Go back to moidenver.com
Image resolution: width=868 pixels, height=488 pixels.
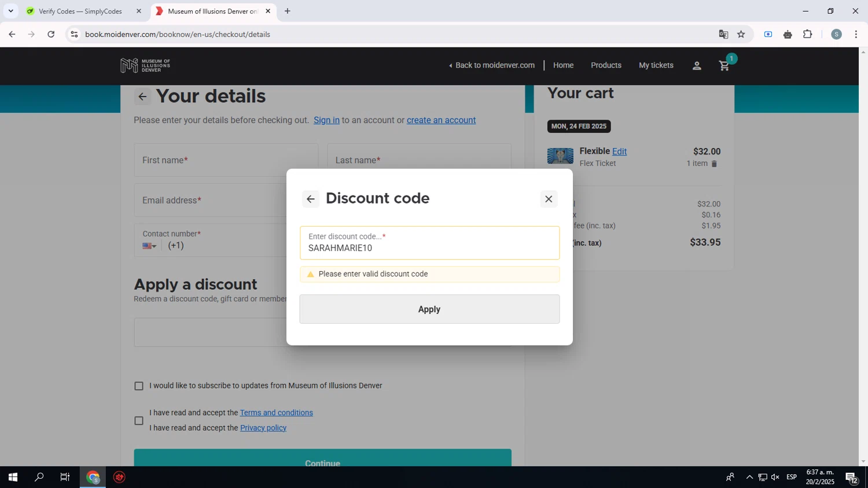(492, 65)
